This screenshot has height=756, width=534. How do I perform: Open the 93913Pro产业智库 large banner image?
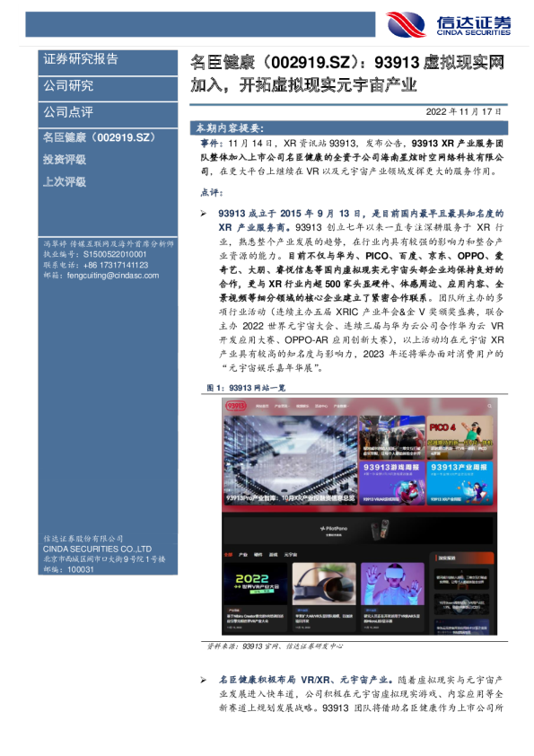coord(290,461)
